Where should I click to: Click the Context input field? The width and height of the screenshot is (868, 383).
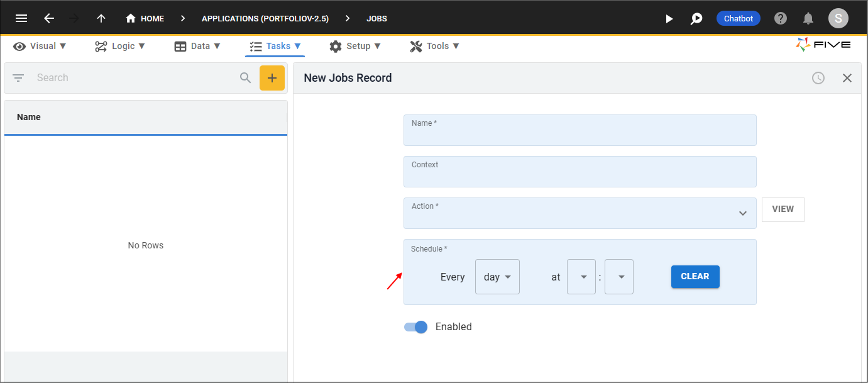(x=580, y=172)
